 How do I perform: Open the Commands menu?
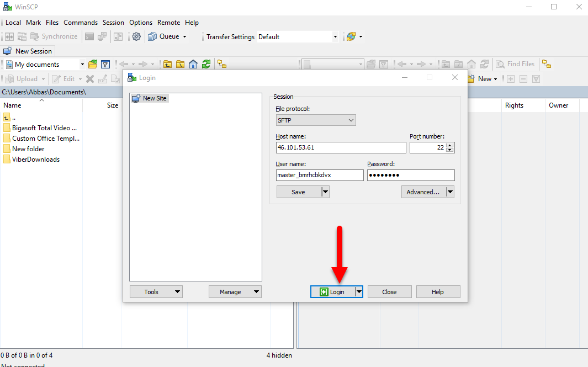click(81, 23)
